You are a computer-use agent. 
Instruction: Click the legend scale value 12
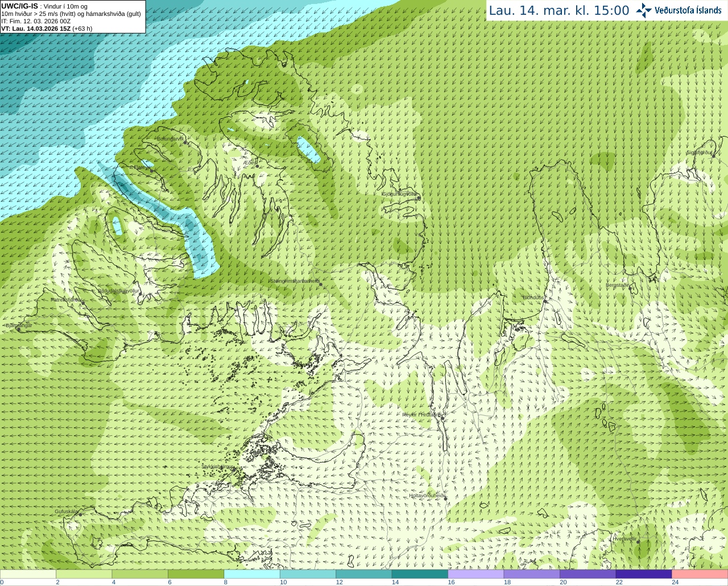(x=339, y=582)
